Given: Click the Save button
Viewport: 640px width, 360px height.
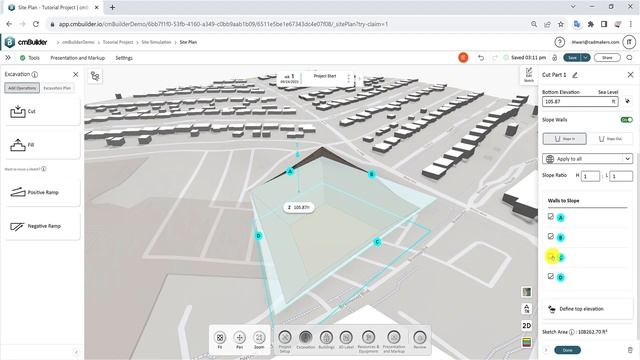Looking at the screenshot, I should pyautogui.click(x=573, y=58).
